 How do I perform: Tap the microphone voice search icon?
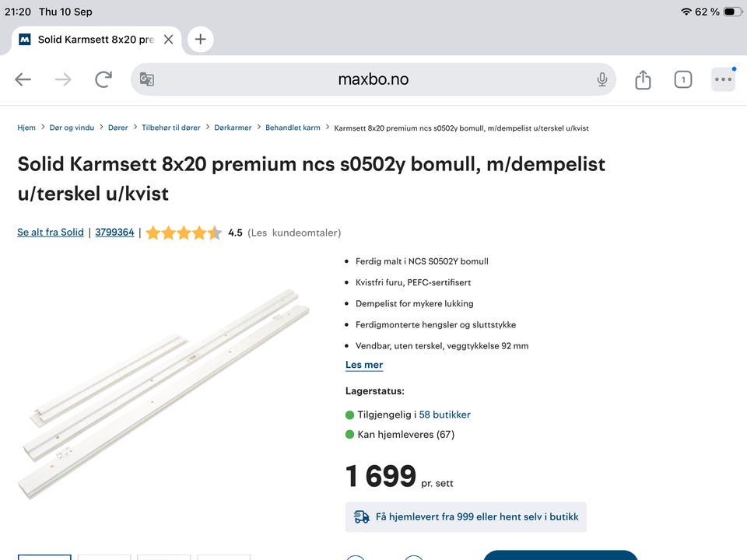coord(602,79)
